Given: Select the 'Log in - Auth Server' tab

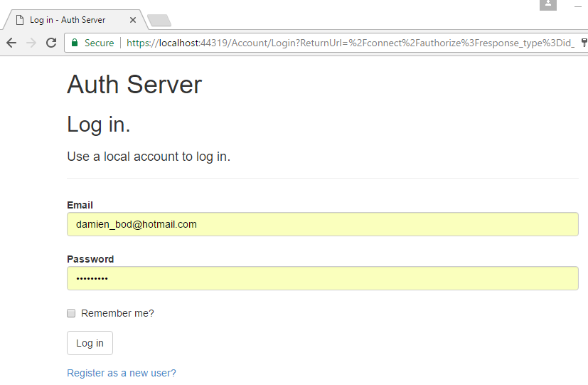Looking at the screenshot, I should pyautogui.click(x=75, y=20).
